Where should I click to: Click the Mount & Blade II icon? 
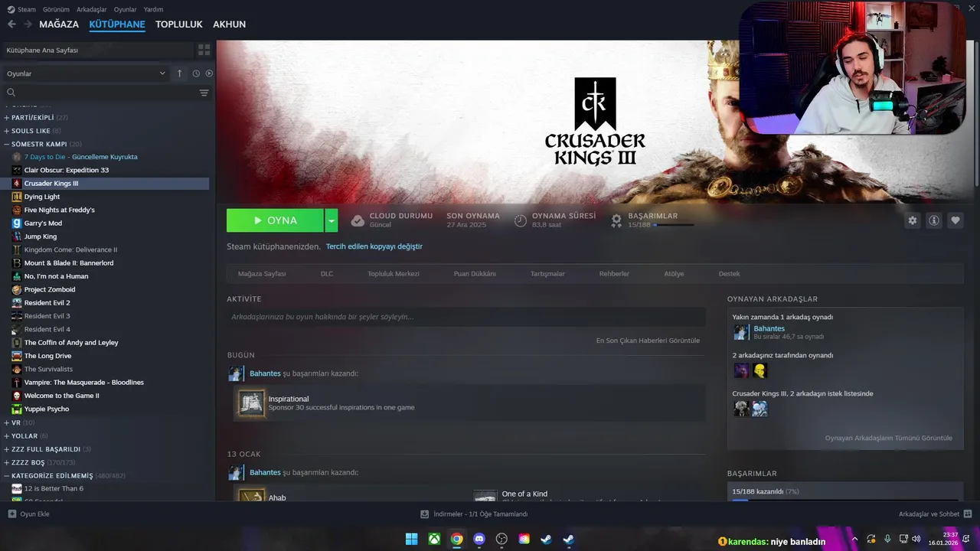pyautogui.click(x=17, y=263)
